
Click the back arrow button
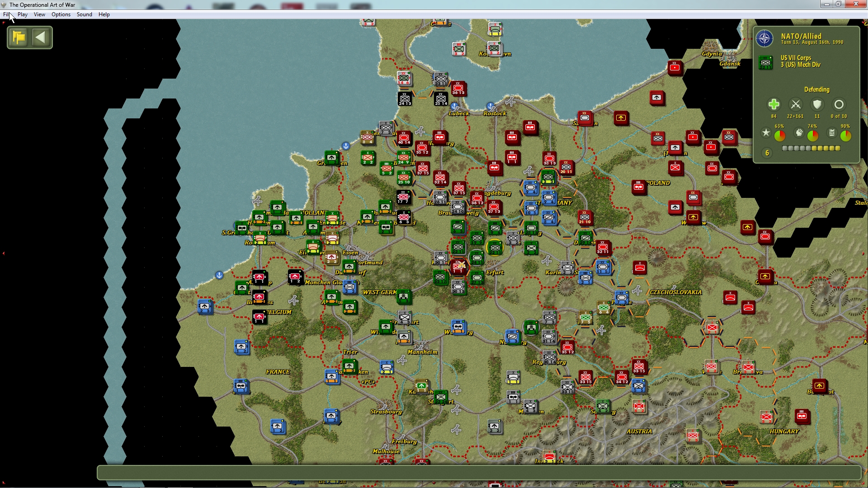click(41, 38)
